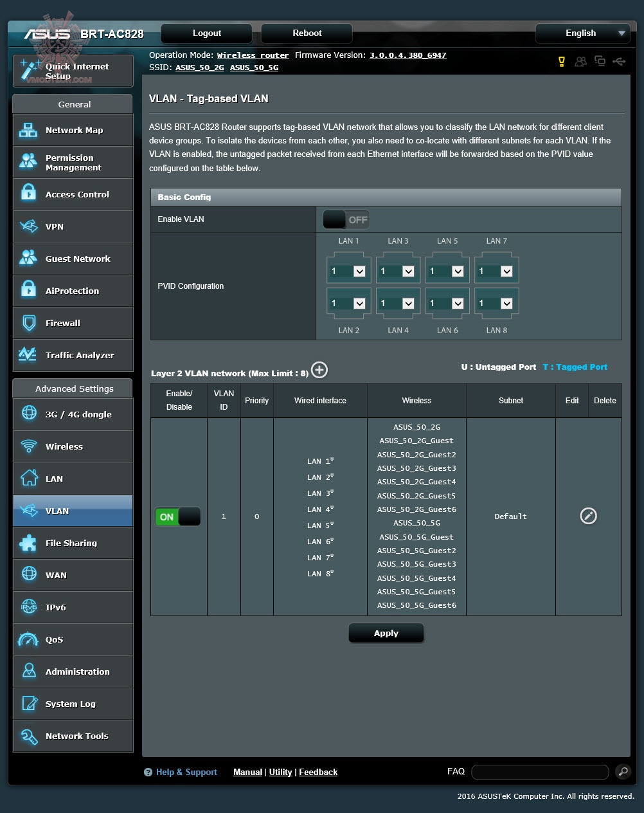The height and width of the screenshot is (813, 644).
Task: Open the LAN 6 PVID dropdown
Action: point(447,303)
